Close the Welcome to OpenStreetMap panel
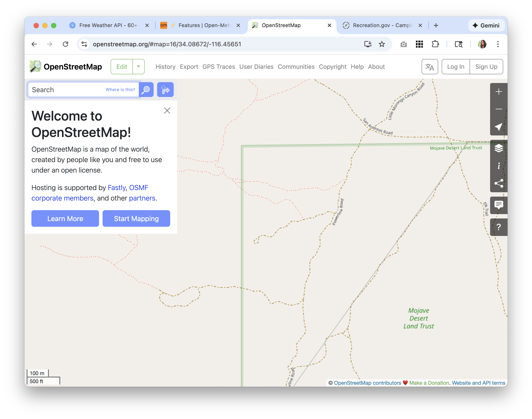 click(167, 111)
